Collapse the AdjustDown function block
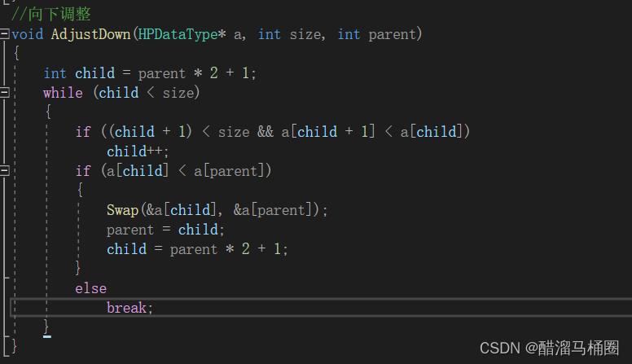 (4, 34)
